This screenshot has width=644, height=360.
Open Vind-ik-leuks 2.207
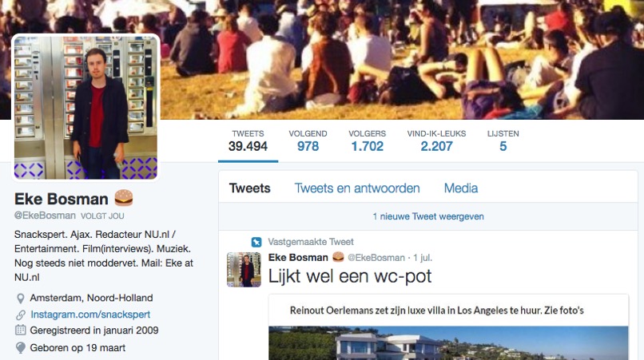point(436,140)
